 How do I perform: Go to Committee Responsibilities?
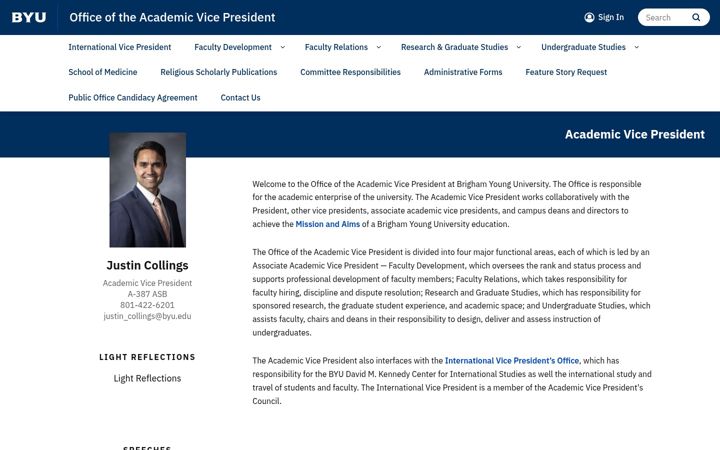click(350, 72)
